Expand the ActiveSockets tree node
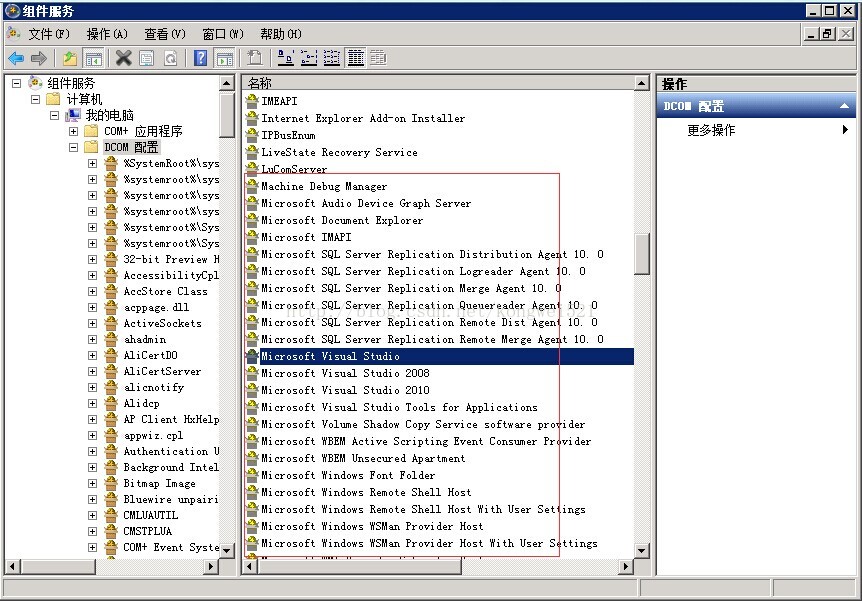The width and height of the screenshot is (862, 601). pyautogui.click(x=92, y=323)
